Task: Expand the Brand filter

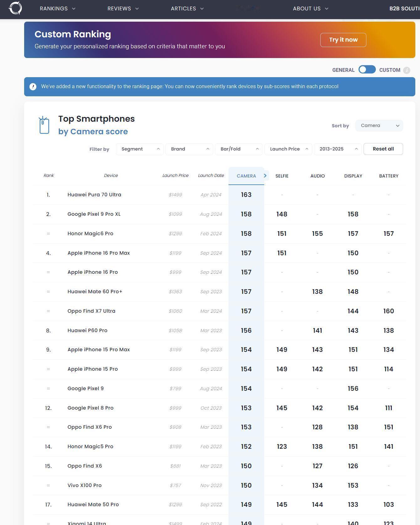Action: point(189,149)
